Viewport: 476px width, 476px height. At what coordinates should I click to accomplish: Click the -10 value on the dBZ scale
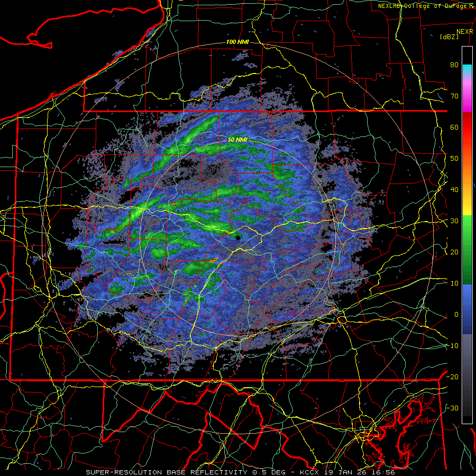point(452,346)
